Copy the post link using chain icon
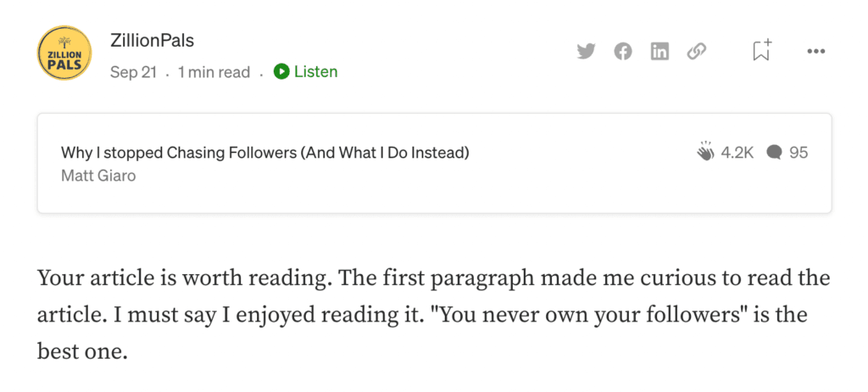Viewport: 868px width, 392px height. point(697,52)
